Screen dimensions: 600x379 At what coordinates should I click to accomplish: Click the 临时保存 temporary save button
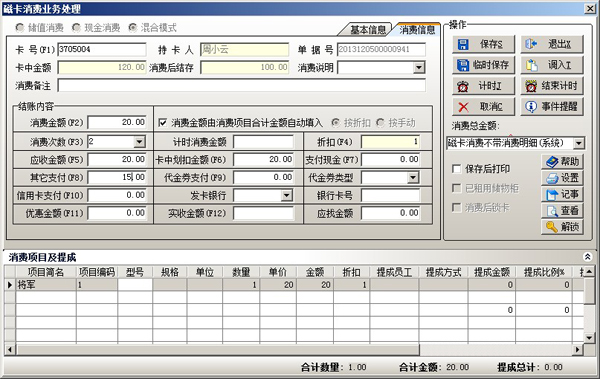(x=483, y=65)
